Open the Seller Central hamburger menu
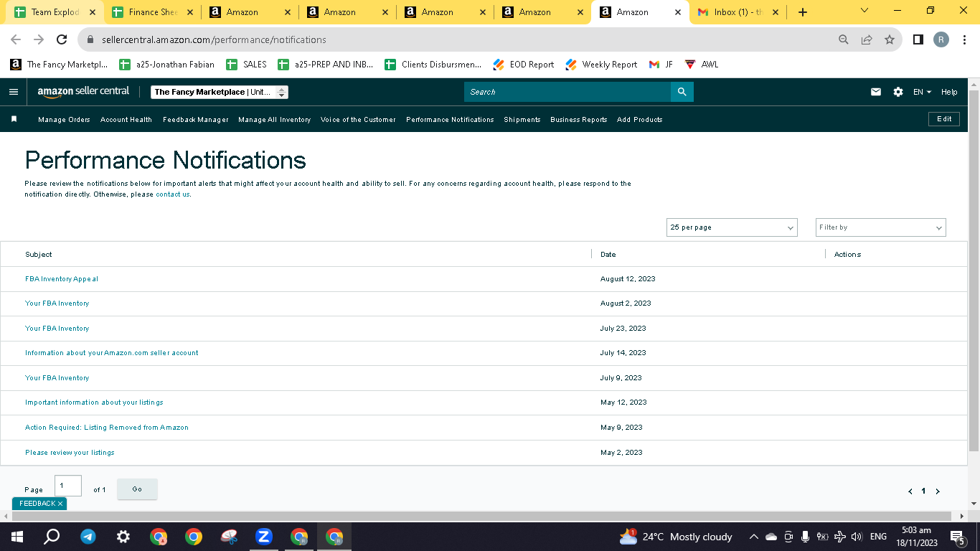Screen dimensions: 980x551 coord(14,92)
